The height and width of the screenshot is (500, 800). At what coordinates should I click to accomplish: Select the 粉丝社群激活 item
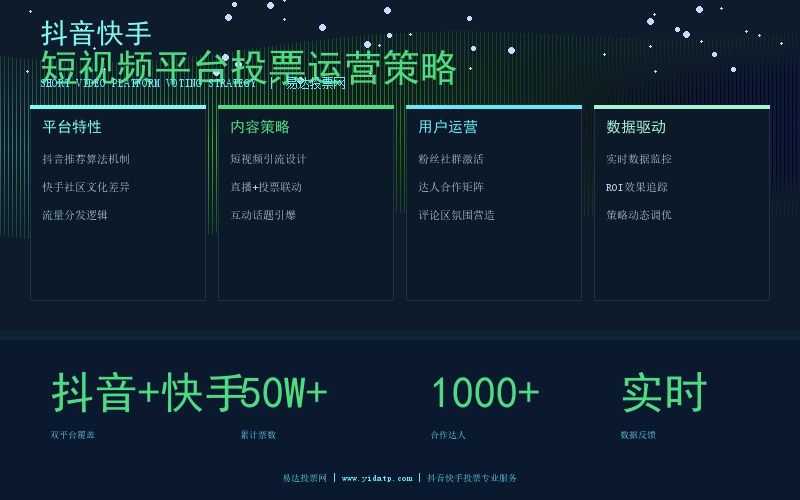point(451,159)
